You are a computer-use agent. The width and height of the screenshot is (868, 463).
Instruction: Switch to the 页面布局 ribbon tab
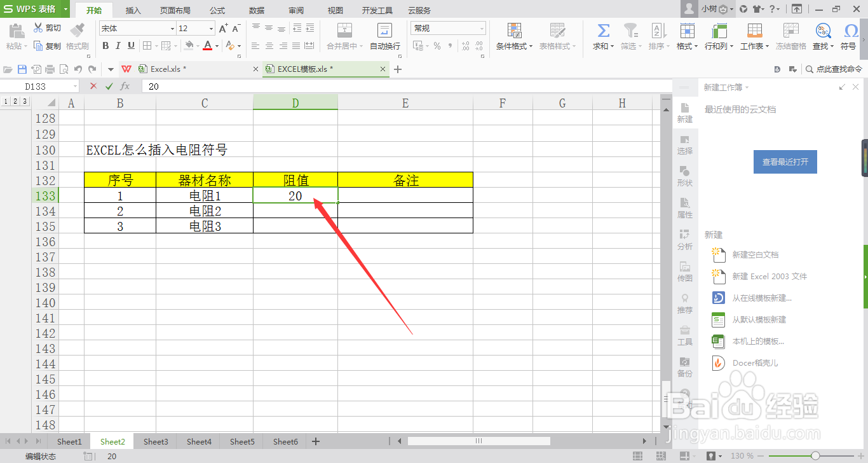coord(175,10)
